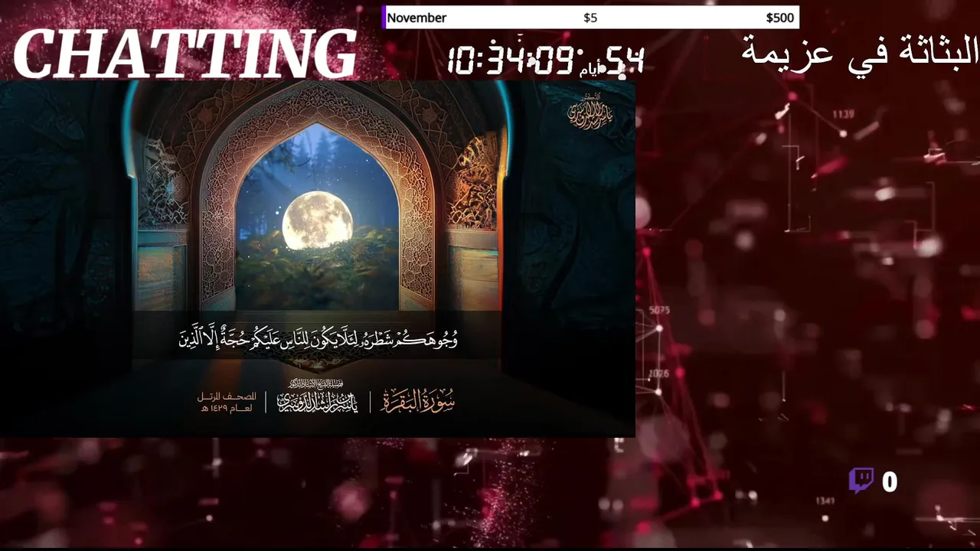Click the CHATTING title text
The height and width of the screenshot is (551, 980).
pyautogui.click(x=185, y=55)
